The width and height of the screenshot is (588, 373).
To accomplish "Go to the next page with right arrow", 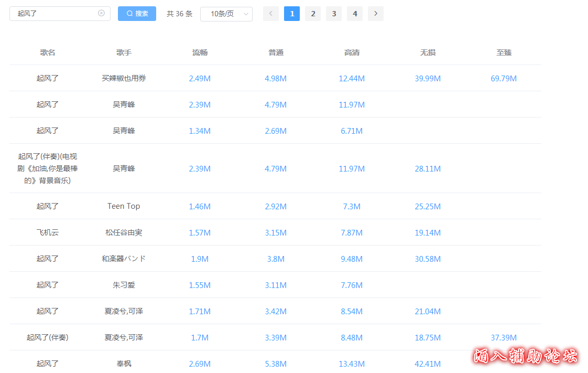I will click(375, 14).
